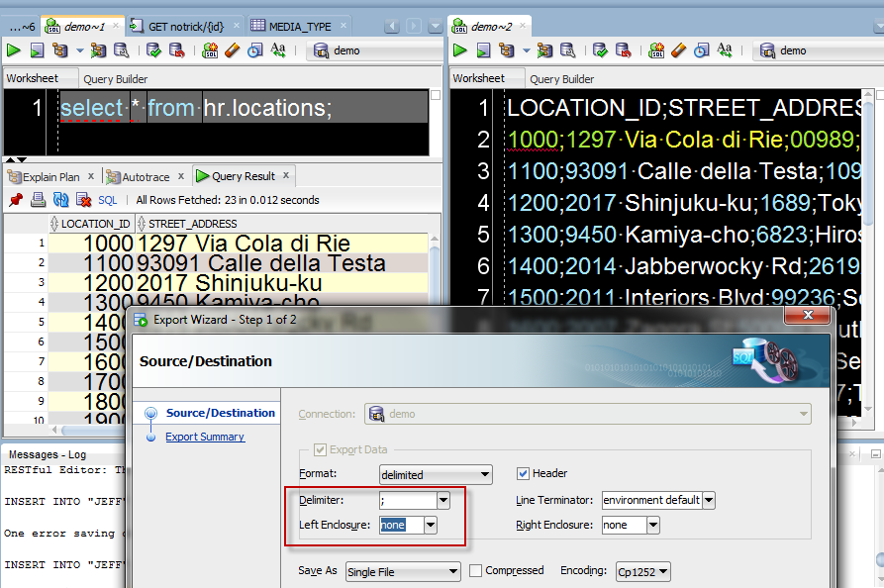The image size is (884, 588).
Task: Click Explain Plan icon in demo~2 toolbar
Action: point(507,50)
